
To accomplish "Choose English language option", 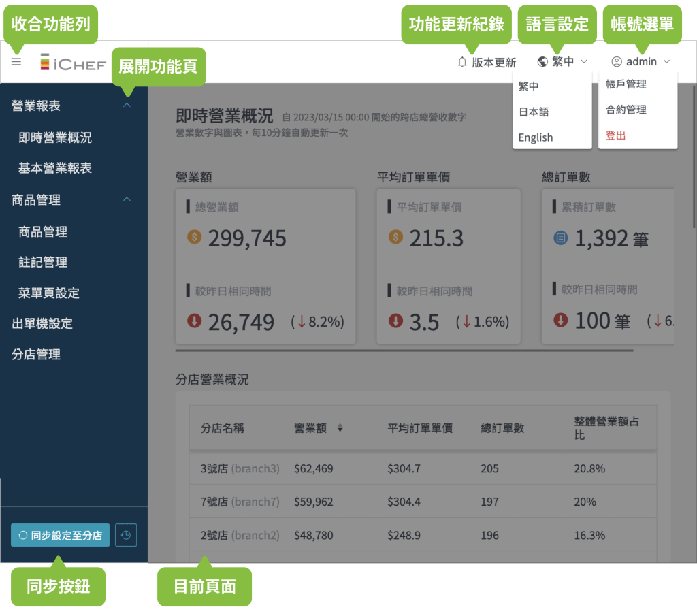I will 536,137.
